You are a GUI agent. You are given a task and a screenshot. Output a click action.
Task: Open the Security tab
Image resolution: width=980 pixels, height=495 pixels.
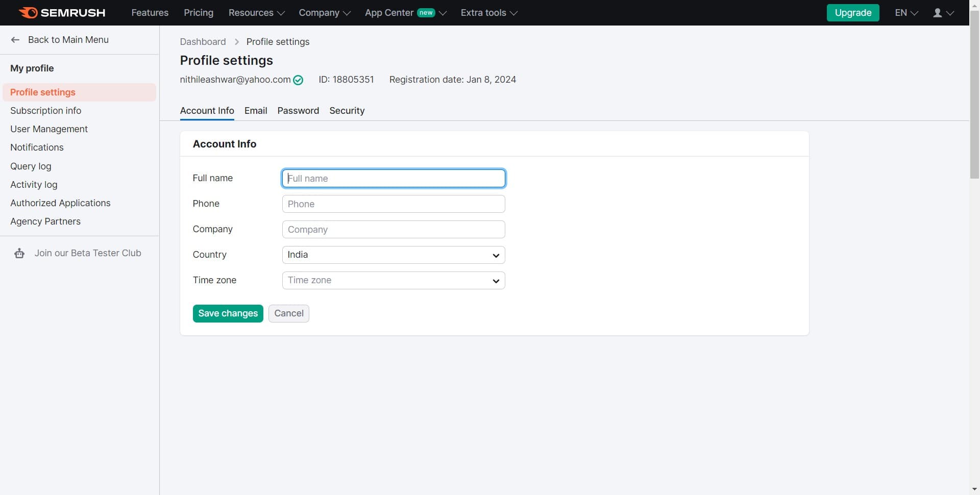(x=347, y=111)
